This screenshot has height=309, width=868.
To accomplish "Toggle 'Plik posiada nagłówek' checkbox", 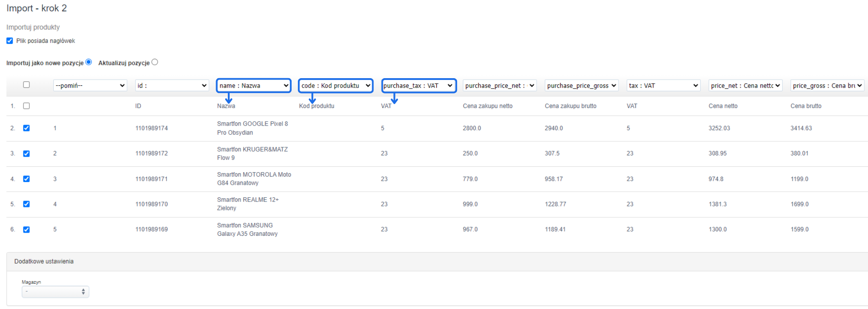I will click(9, 41).
